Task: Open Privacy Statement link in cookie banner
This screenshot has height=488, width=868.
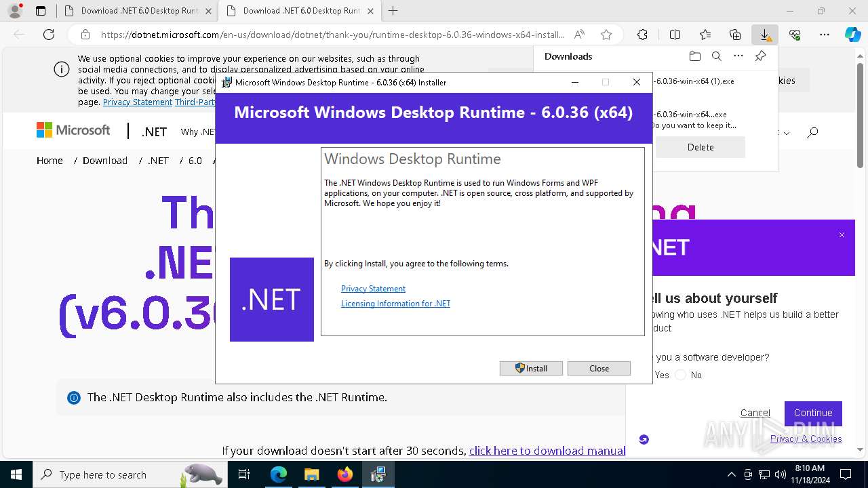Action: (x=138, y=102)
